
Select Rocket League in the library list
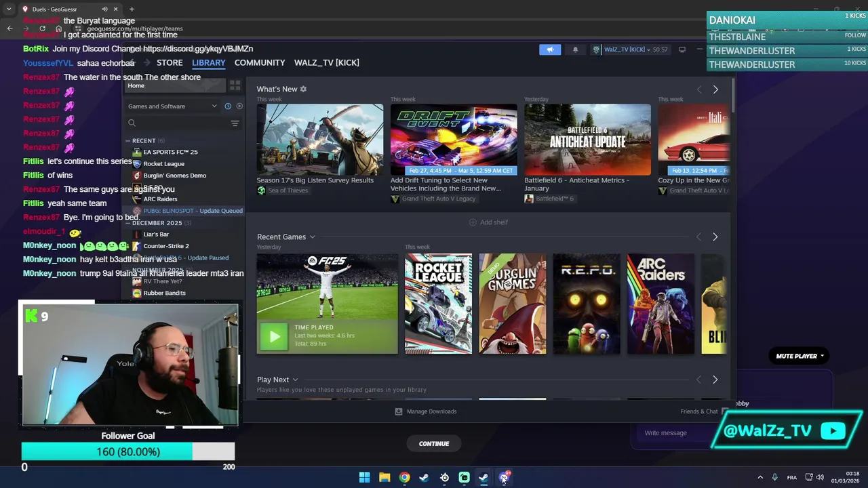pos(163,163)
